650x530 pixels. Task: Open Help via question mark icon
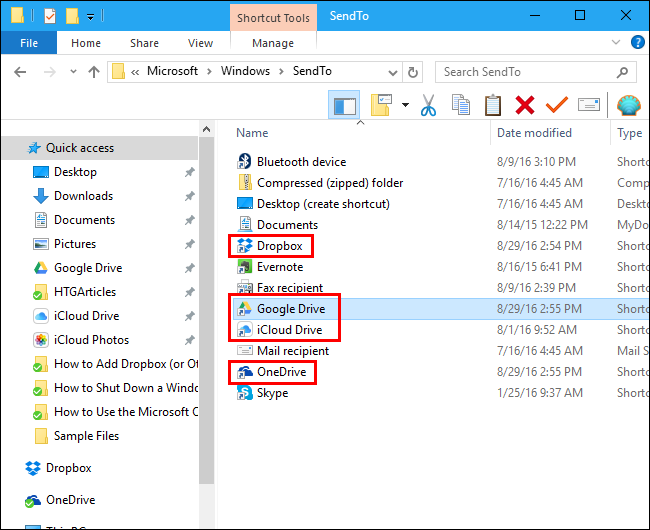tap(638, 42)
